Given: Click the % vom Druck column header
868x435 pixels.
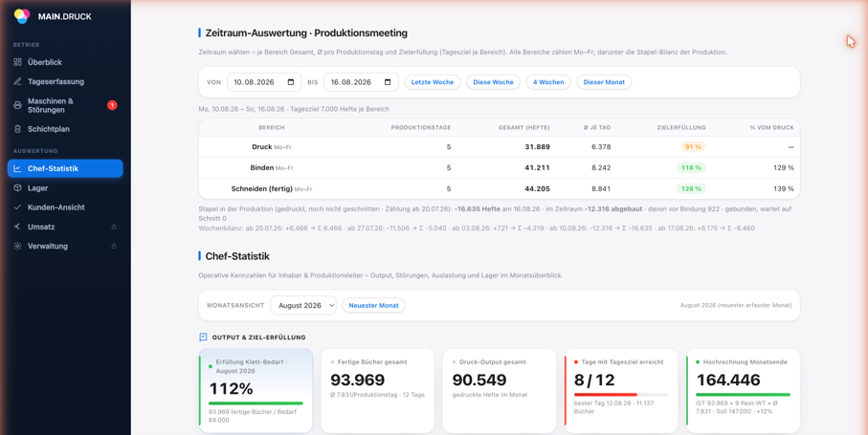Looking at the screenshot, I should (x=771, y=128).
